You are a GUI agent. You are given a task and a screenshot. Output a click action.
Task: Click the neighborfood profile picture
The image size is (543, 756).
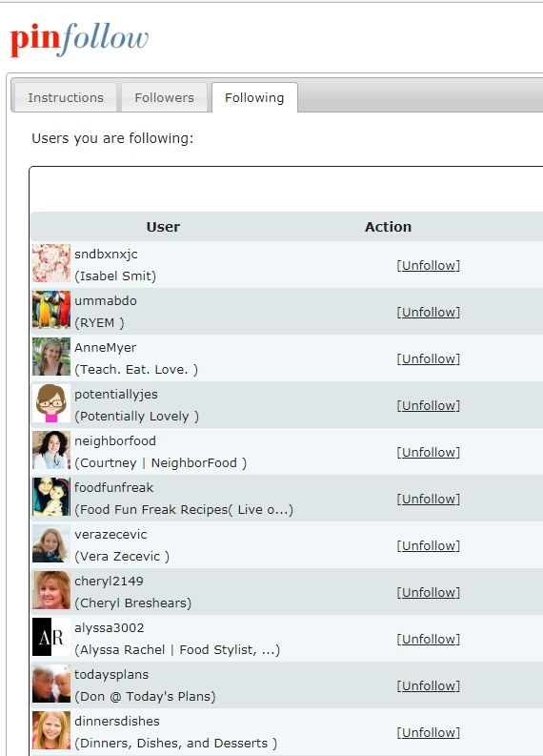(x=51, y=450)
